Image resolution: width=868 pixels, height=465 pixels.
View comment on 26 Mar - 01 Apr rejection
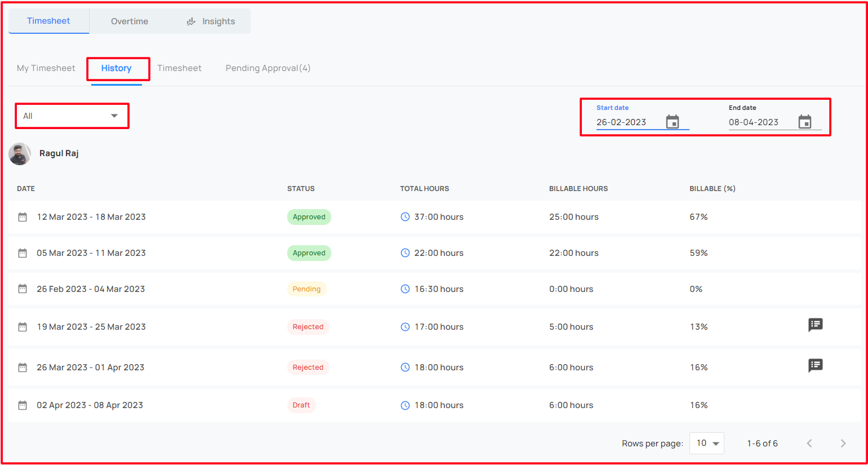[815, 366]
